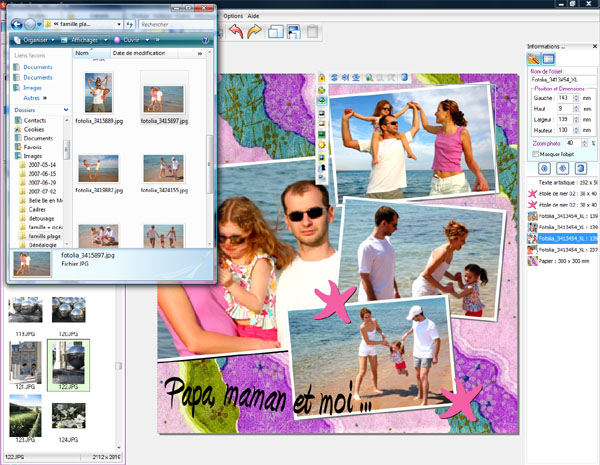Click the highlighted green photo effect icon
Image resolution: width=600 pixels, height=465 pixels.
[322, 101]
